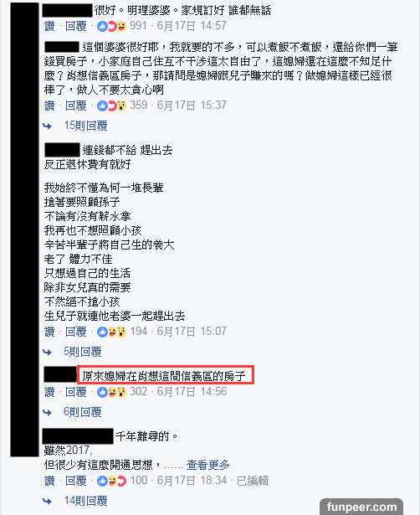Screen dimensions: 420x515
Task: Open 已編輯 edit history link
Action: click(253, 481)
